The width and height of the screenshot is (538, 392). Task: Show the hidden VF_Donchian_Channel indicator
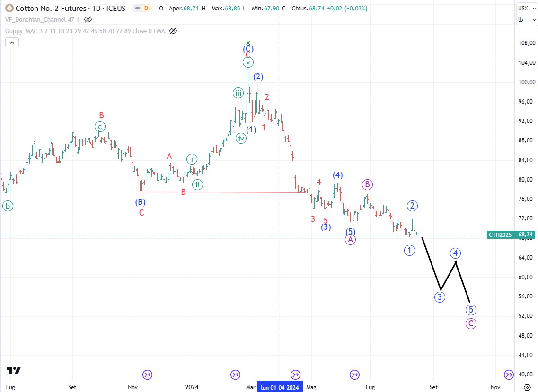[88, 19]
